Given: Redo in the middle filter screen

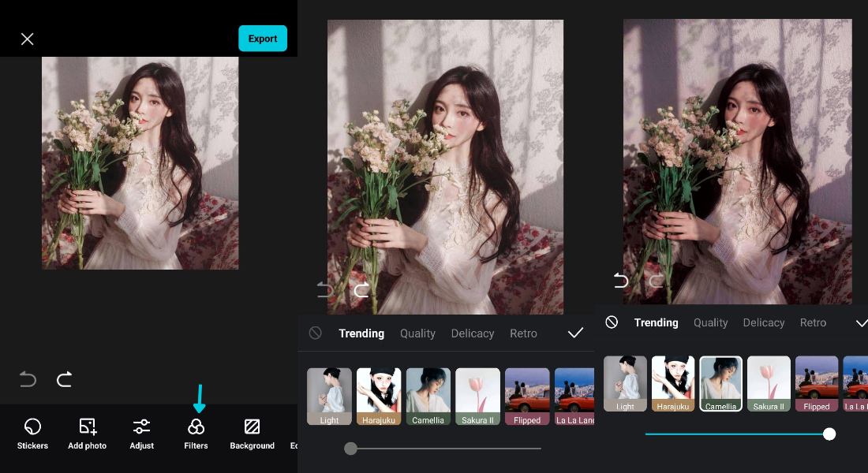Looking at the screenshot, I should [361, 289].
